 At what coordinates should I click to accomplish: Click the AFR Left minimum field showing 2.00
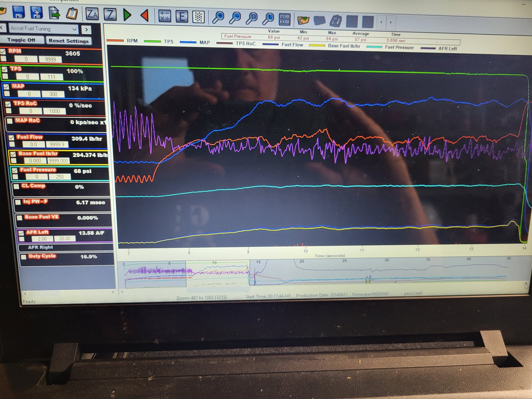tap(42, 239)
